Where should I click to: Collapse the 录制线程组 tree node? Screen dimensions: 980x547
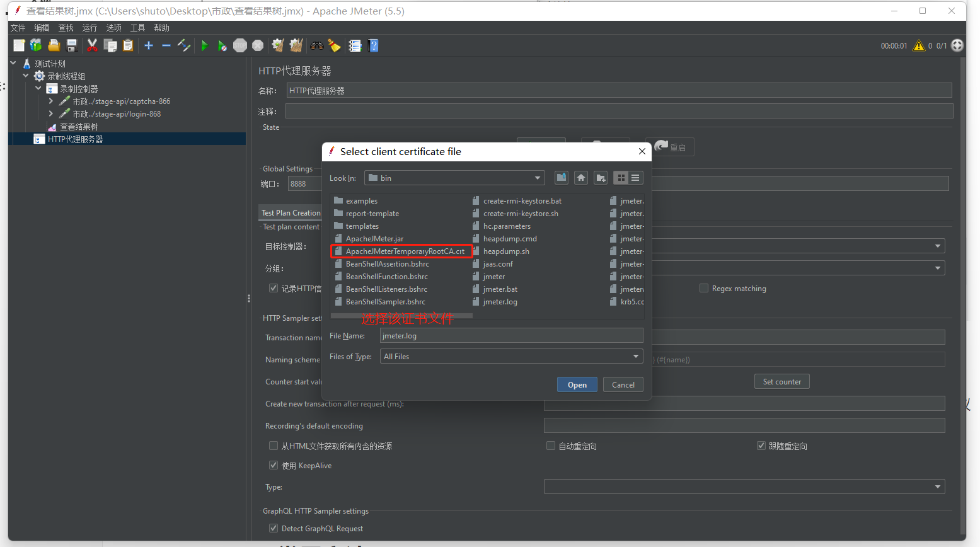tap(26, 76)
